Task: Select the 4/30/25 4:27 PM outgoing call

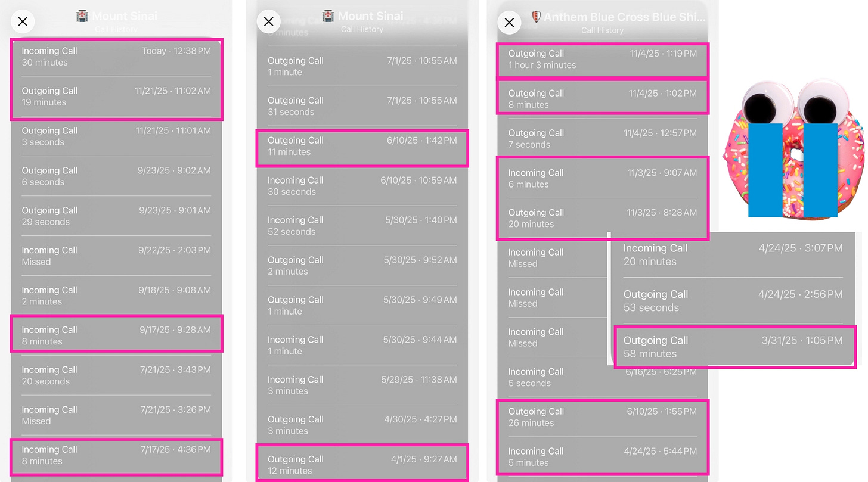Action: click(x=362, y=425)
